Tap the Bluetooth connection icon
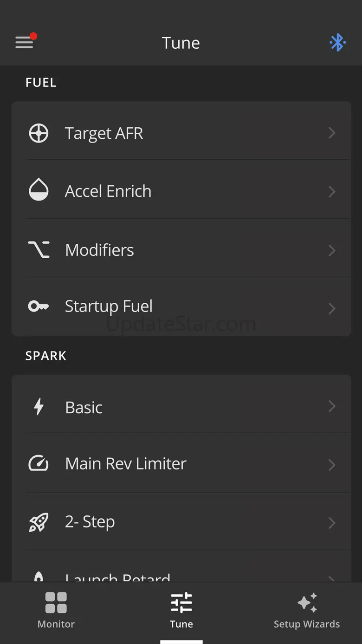This screenshot has height=644, width=362. (337, 43)
